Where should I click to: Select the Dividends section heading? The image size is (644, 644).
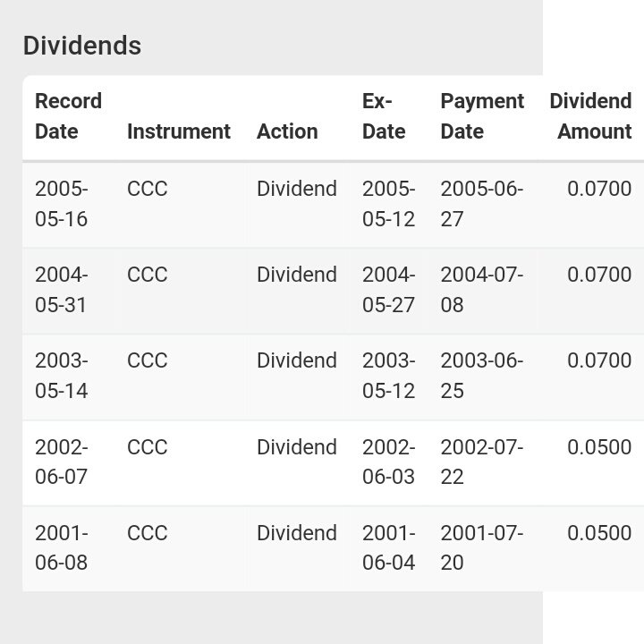[82, 46]
